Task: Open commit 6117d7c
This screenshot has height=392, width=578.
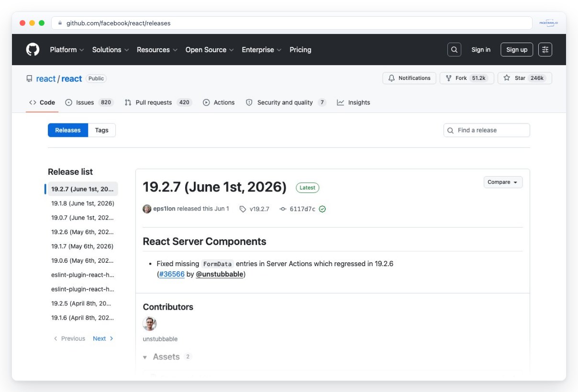Action: coord(298,209)
